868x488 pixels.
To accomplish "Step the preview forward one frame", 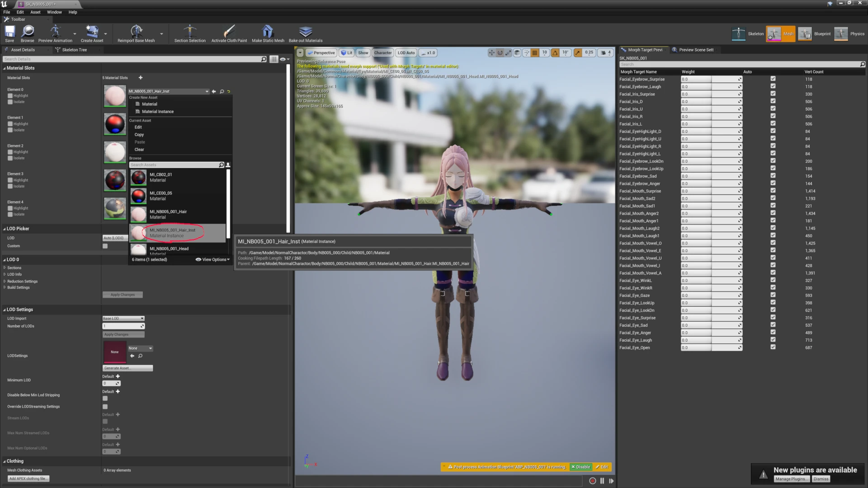I will click(611, 481).
